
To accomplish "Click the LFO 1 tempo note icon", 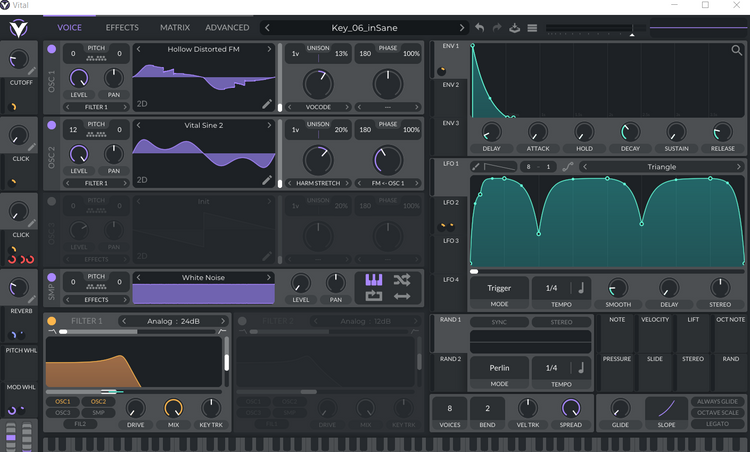I will 581,288.
